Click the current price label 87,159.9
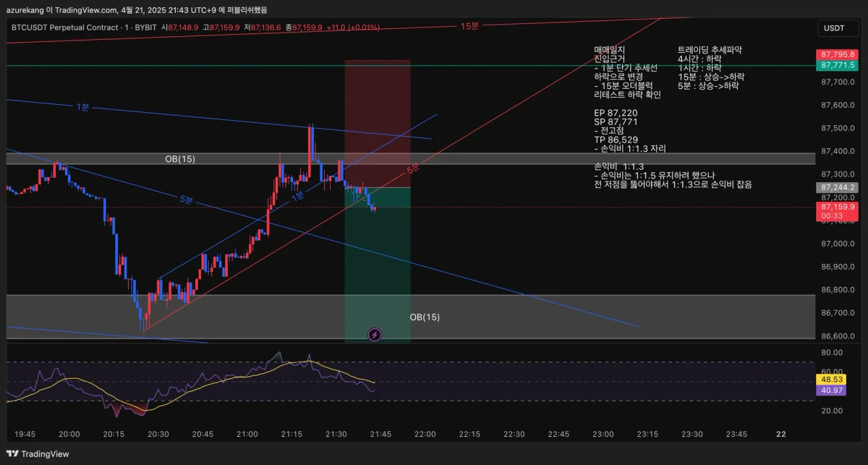 837,207
